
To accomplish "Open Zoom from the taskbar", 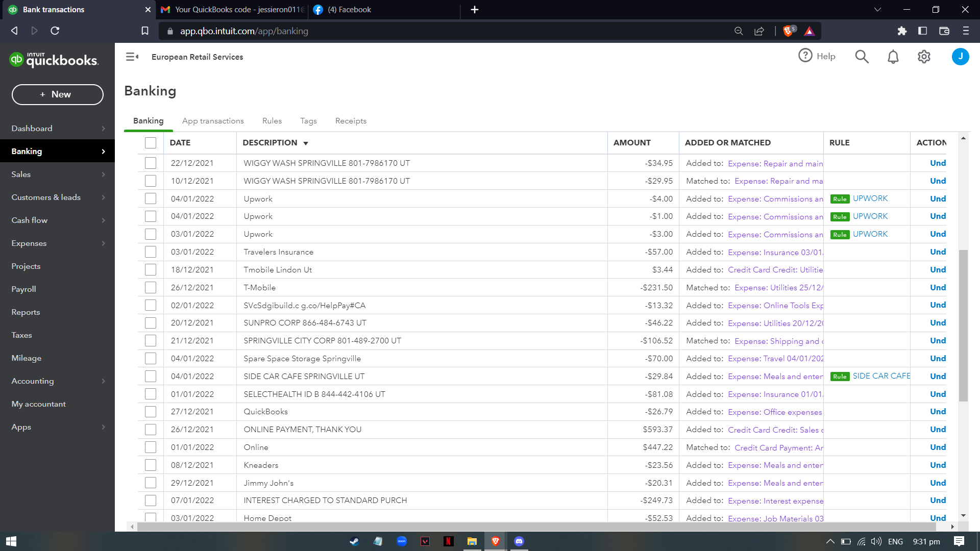I will point(402,541).
